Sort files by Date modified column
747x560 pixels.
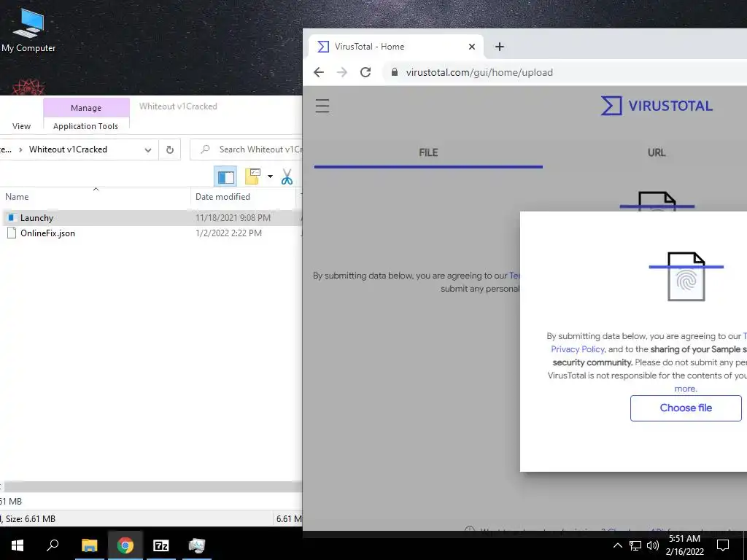[x=243, y=197]
